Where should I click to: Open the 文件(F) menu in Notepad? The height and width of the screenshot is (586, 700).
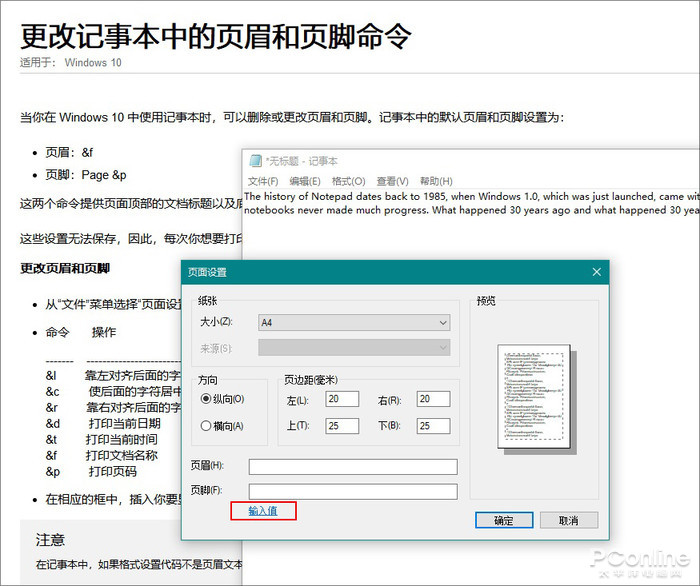[263, 181]
